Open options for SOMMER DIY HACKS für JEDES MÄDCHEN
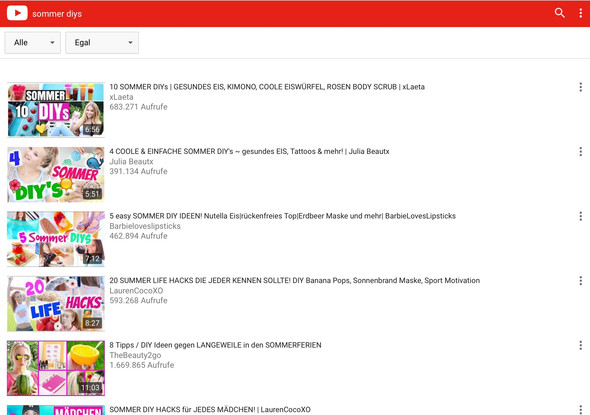Viewport: 590px width, 415px height. pos(581,409)
